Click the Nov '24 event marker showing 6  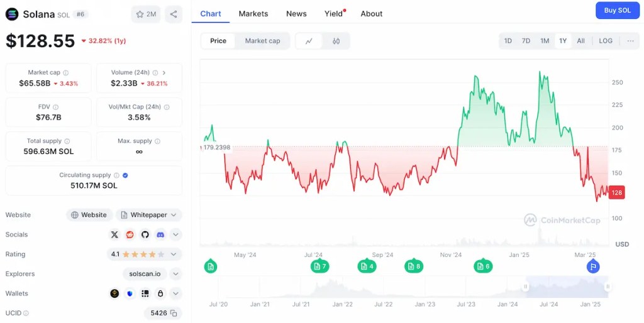click(483, 266)
